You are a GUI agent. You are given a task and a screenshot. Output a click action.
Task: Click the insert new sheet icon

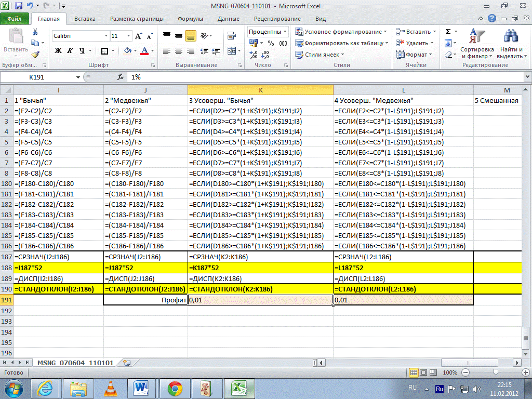click(x=127, y=363)
